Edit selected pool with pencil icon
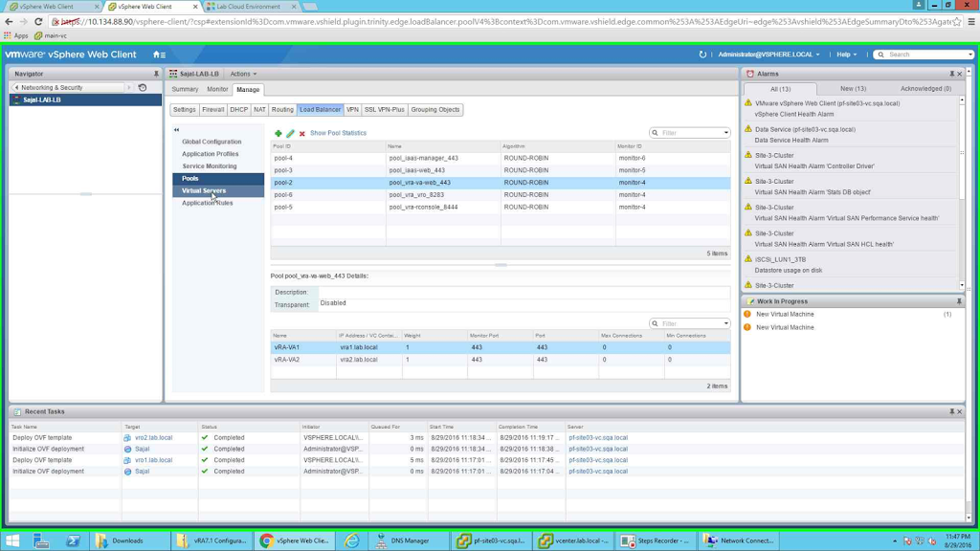The height and width of the screenshot is (551, 980). [x=290, y=133]
